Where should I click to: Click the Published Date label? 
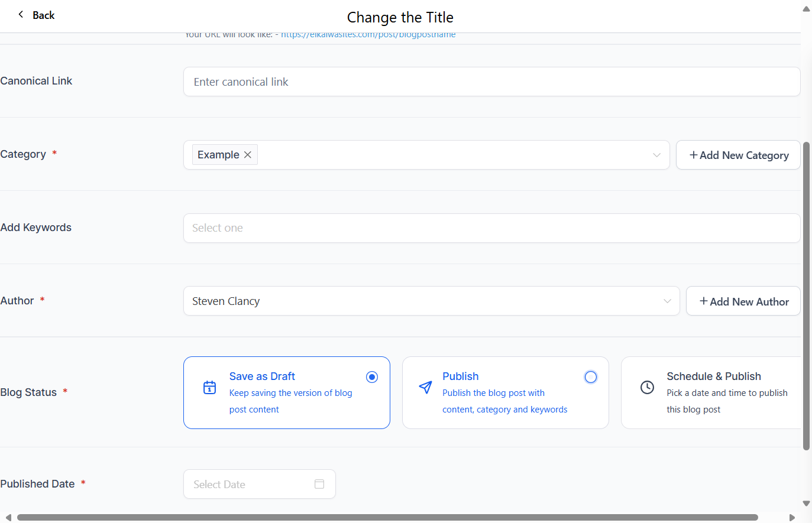coord(37,484)
